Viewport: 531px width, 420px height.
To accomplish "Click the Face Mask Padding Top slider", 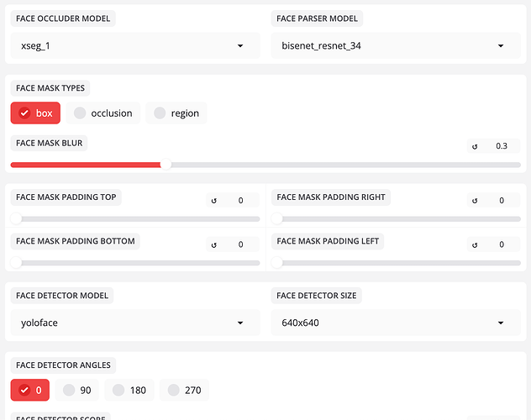I will 134,219.
